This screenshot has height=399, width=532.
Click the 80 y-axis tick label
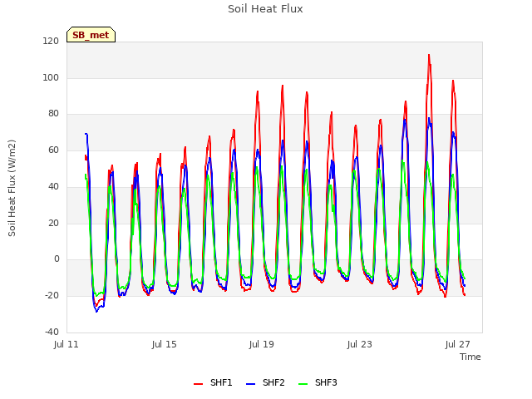(53, 113)
